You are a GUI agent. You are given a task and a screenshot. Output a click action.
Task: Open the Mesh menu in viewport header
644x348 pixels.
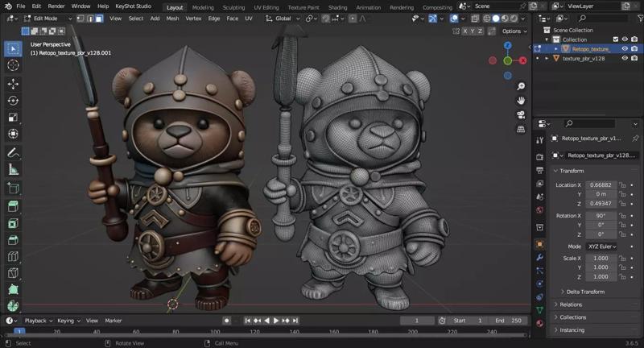pos(172,19)
